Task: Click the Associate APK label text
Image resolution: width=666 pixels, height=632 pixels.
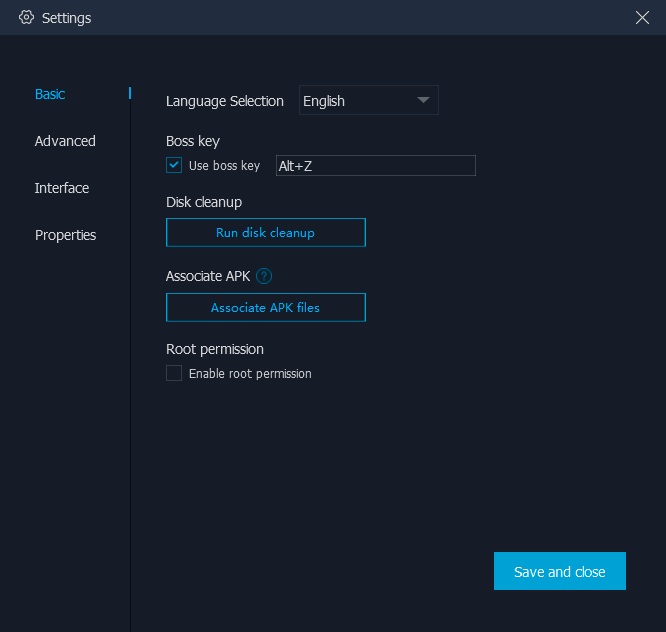Action: click(x=208, y=276)
